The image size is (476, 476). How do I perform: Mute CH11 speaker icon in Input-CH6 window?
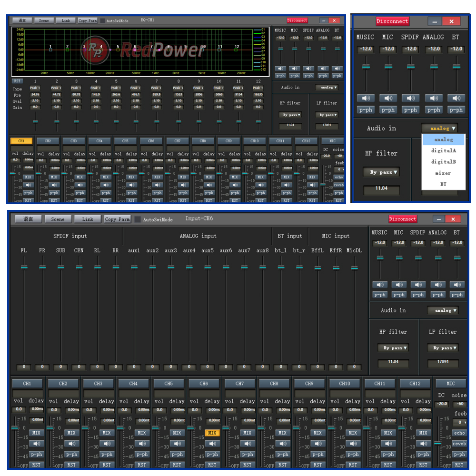pyautogui.click(x=388, y=444)
